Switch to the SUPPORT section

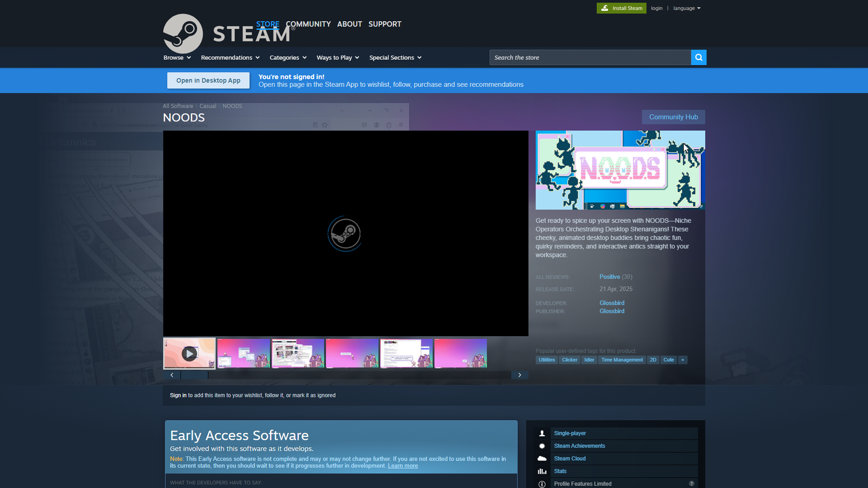(x=385, y=24)
